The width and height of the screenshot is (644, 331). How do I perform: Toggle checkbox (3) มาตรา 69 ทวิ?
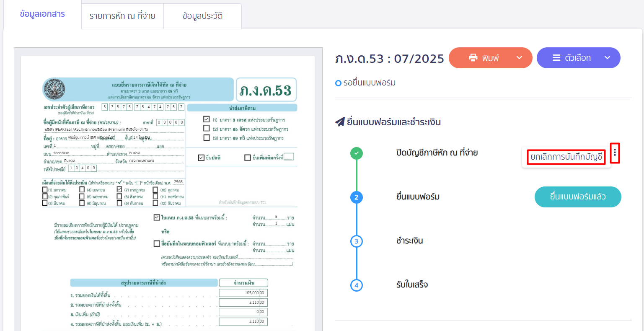tap(206, 137)
